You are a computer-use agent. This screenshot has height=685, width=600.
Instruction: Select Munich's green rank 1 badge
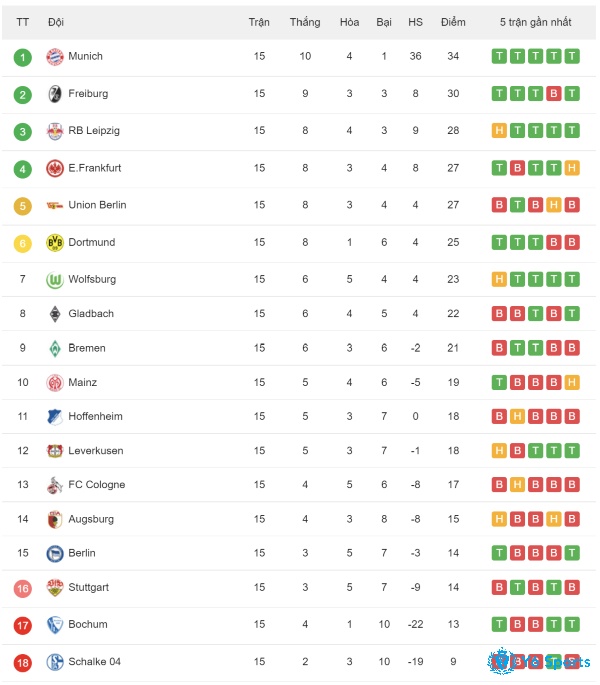(x=23, y=57)
